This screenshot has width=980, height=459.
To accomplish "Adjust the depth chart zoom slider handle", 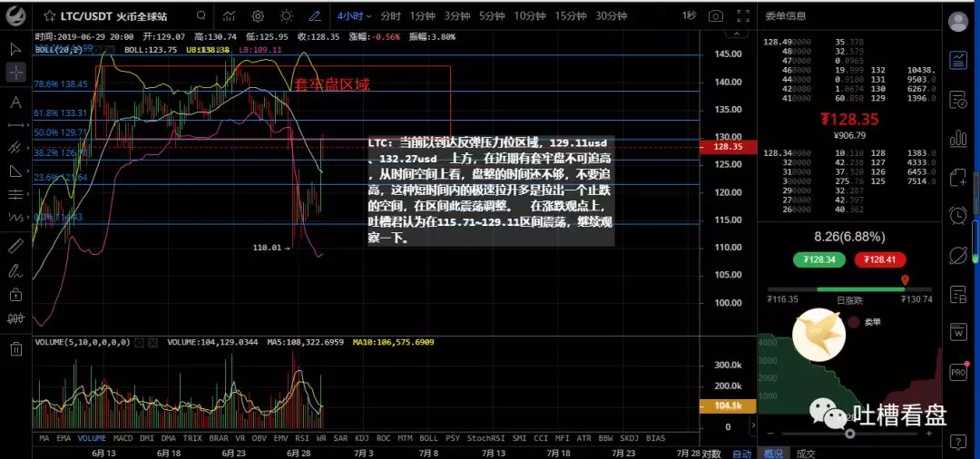I will click(849, 434).
